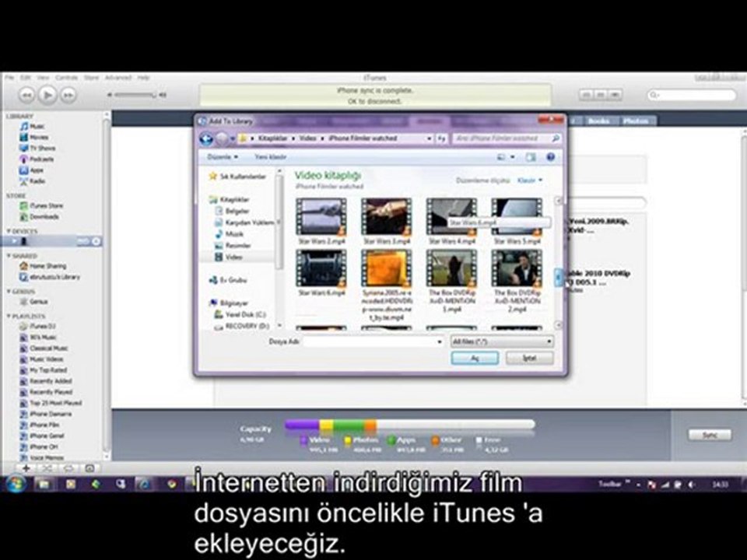This screenshot has height=560, width=747.
Task: Click the refresh button beside the address bar
Action: coord(442,138)
